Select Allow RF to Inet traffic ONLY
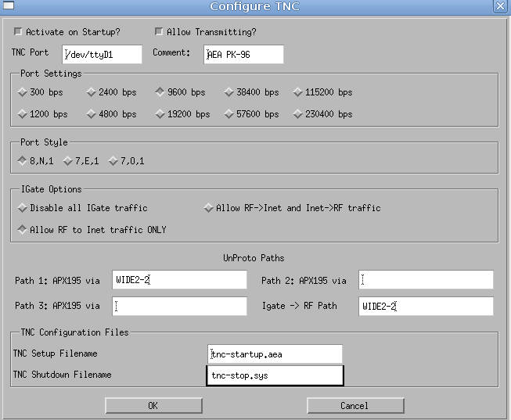Screen dimensions: 511x420 22,230
